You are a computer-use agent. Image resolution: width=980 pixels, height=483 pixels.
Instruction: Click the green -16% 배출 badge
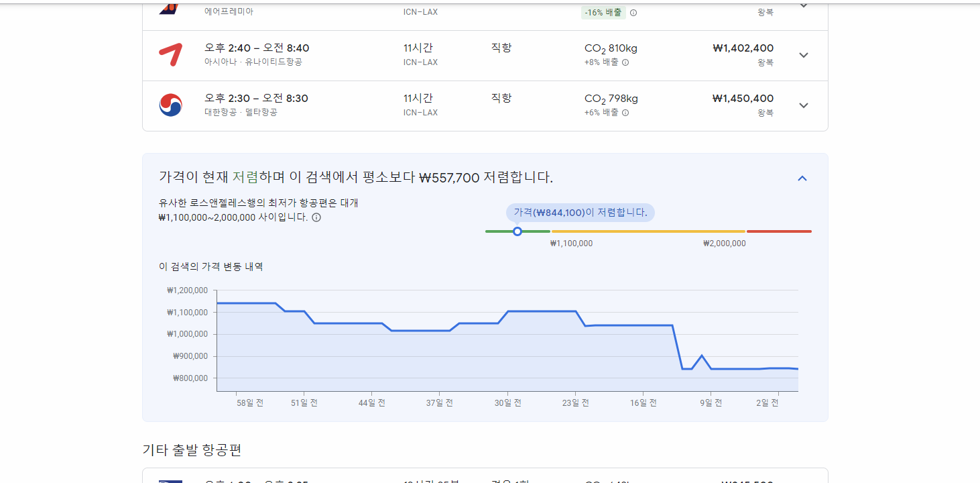tap(603, 12)
